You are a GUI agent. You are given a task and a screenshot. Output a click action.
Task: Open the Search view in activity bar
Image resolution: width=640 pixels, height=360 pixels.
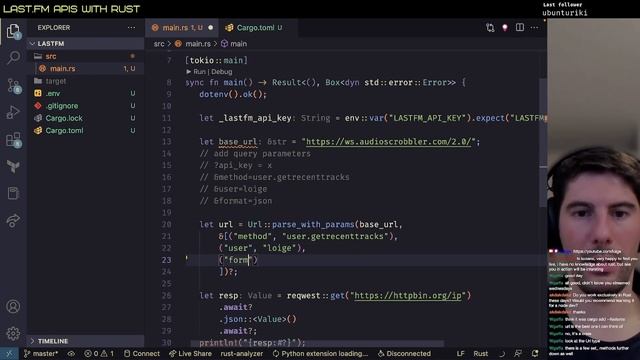[13, 58]
